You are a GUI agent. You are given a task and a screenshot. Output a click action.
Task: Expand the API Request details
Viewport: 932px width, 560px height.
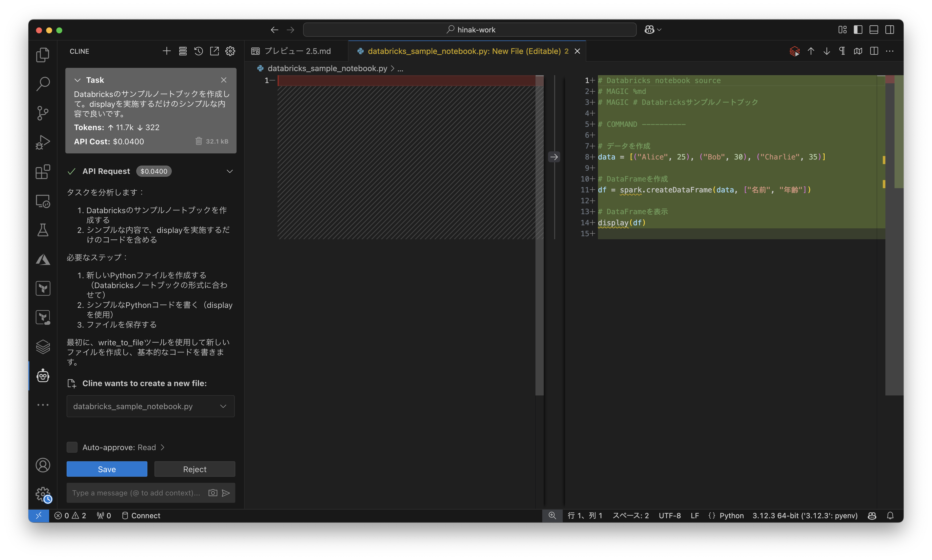tap(230, 171)
